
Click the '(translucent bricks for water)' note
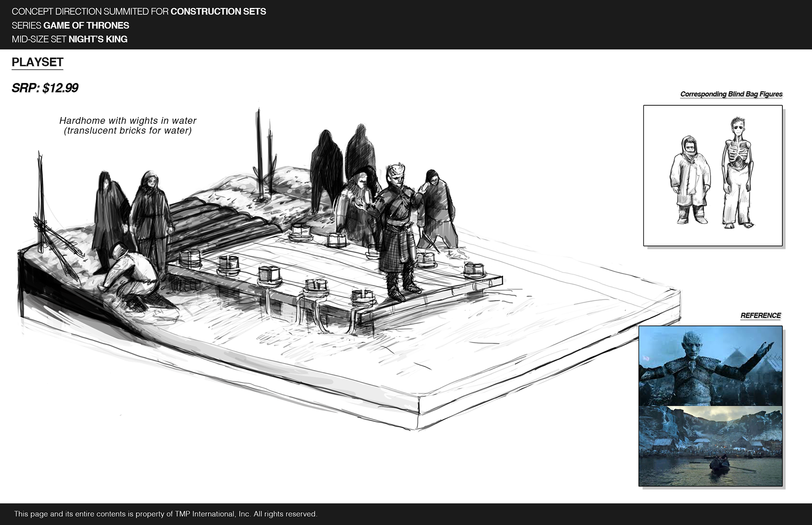coord(128,131)
